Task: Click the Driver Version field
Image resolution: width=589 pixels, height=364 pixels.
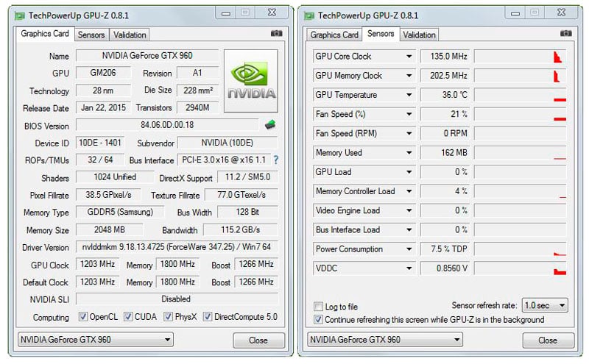Action: pyautogui.click(x=177, y=247)
